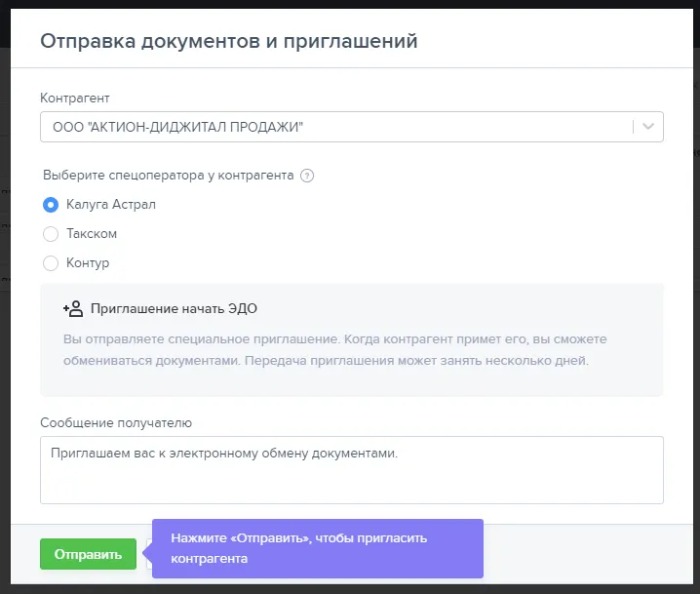Screen dimensions: 700x594
Task: Select the Калуга Астрал radio button
Action: coord(51,205)
